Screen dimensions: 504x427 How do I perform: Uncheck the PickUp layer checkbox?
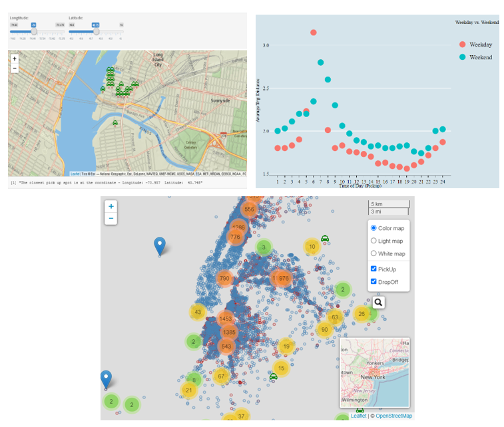tap(374, 269)
